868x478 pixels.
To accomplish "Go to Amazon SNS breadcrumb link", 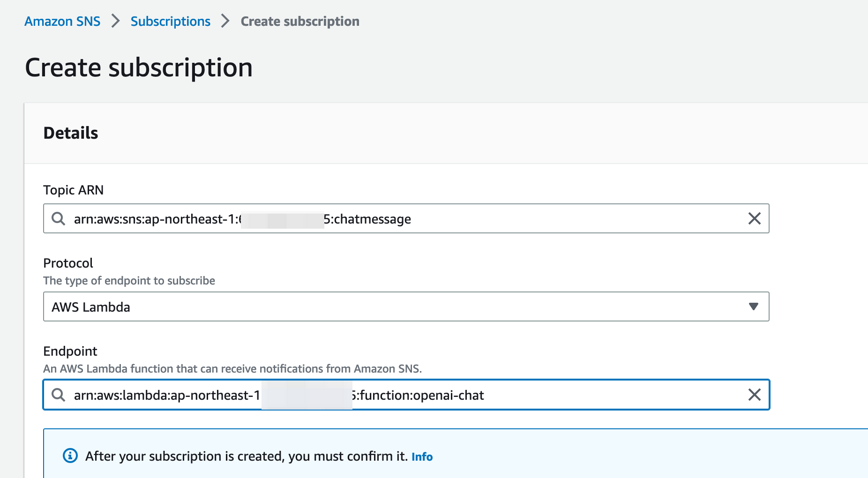I will [x=62, y=21].
